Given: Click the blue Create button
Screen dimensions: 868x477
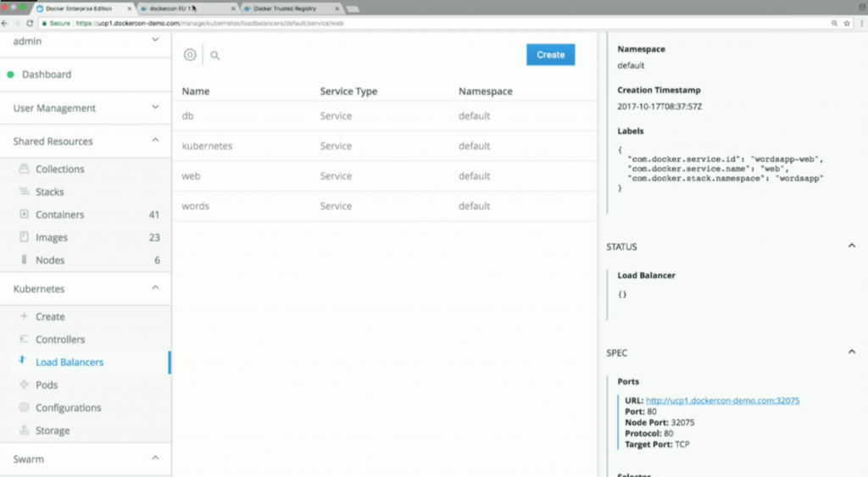Looking at the screenshot, I should [550, 55].
